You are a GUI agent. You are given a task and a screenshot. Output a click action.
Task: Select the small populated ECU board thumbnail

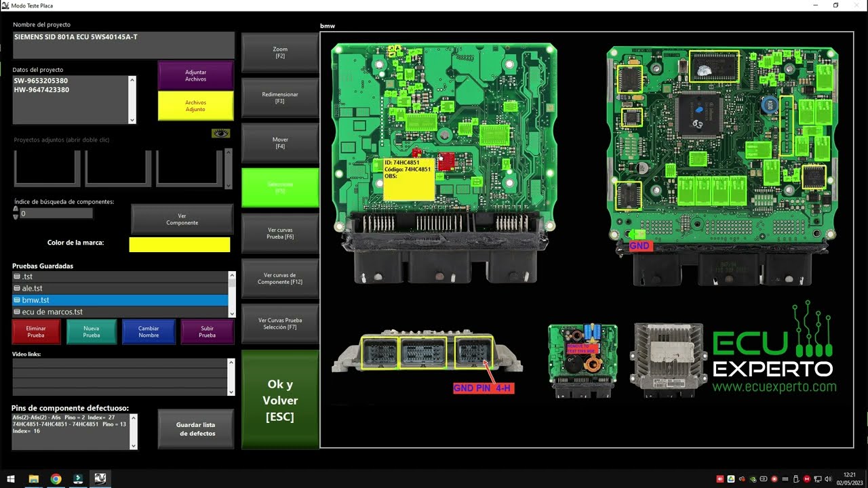[583, 360]
